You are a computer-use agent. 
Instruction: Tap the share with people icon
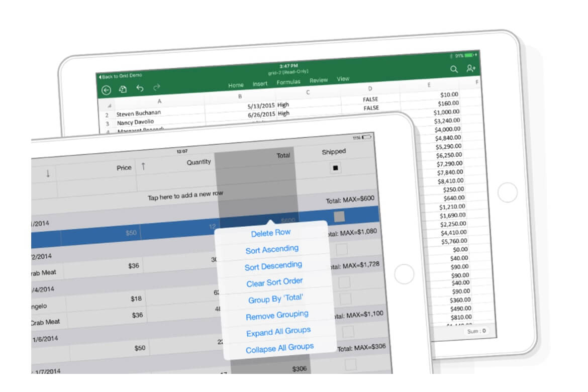(x=471, y=69)
